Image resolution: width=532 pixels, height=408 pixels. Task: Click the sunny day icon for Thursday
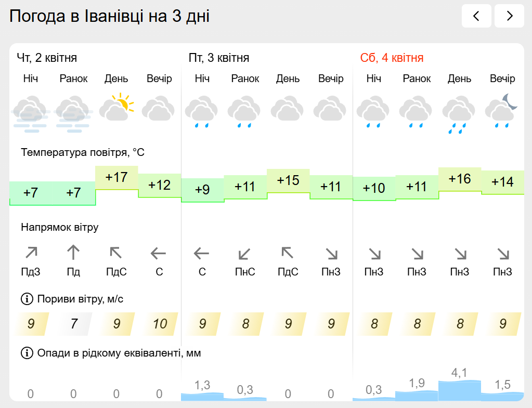116,108
